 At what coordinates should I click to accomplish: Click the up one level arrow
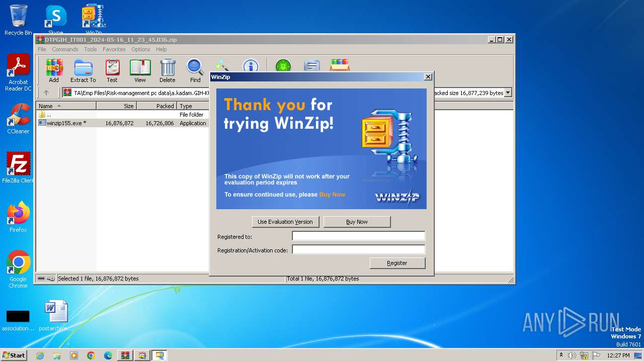click(x=46, y=93)
